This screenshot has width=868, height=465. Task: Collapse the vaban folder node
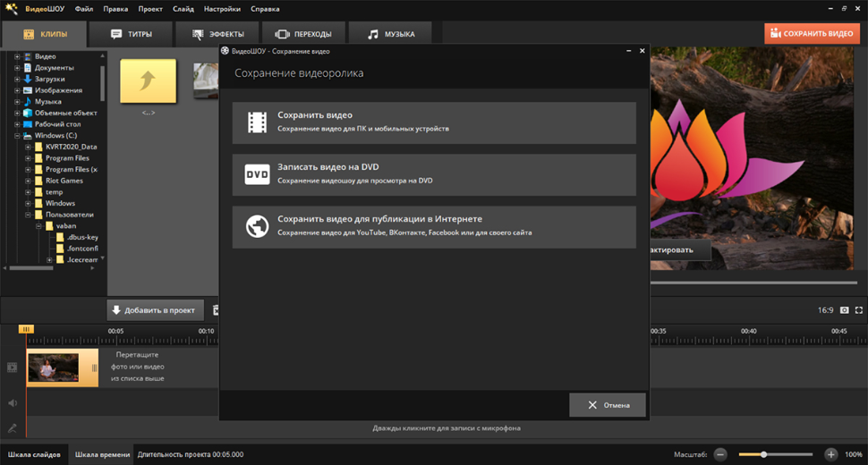point(38,225)
